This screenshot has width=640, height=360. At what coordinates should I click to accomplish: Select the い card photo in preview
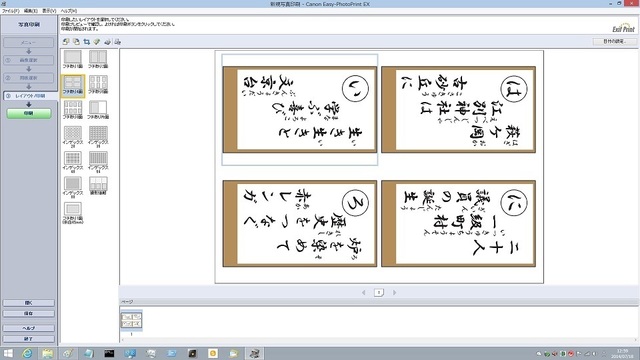pos(300,110)
